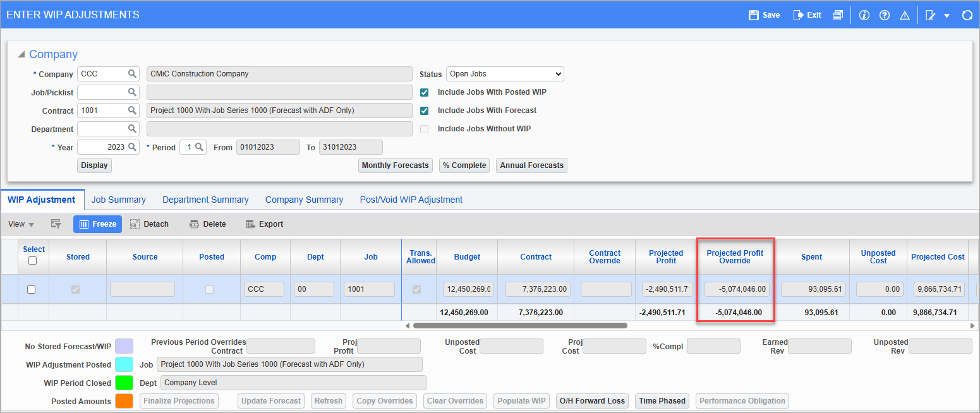Image resolution: width=980 pixels, height=413 pixels.
Task: Click the Contract number input field
Action: 101,111
